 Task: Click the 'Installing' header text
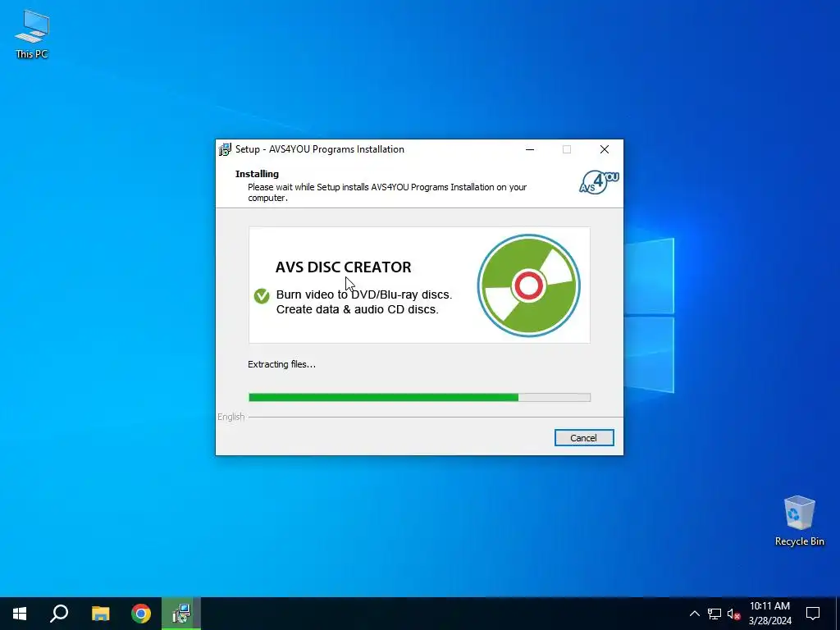257,174
